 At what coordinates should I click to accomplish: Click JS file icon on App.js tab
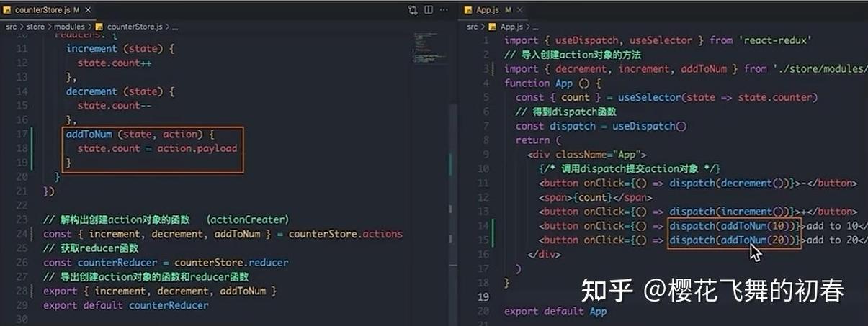[x=468, y=10]
